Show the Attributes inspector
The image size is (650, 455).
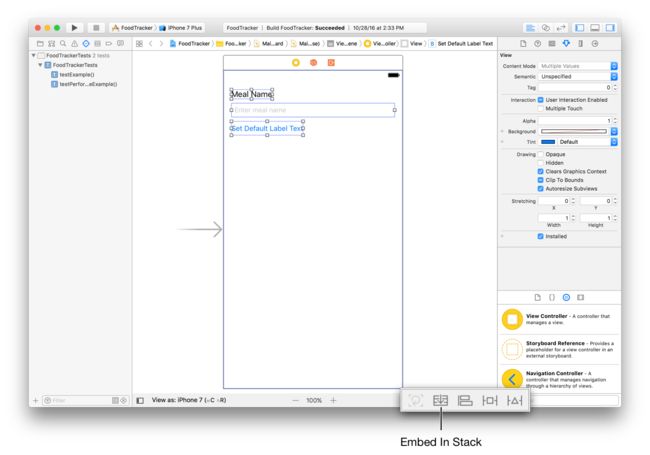pyautogui.click(x=566, y=44)
